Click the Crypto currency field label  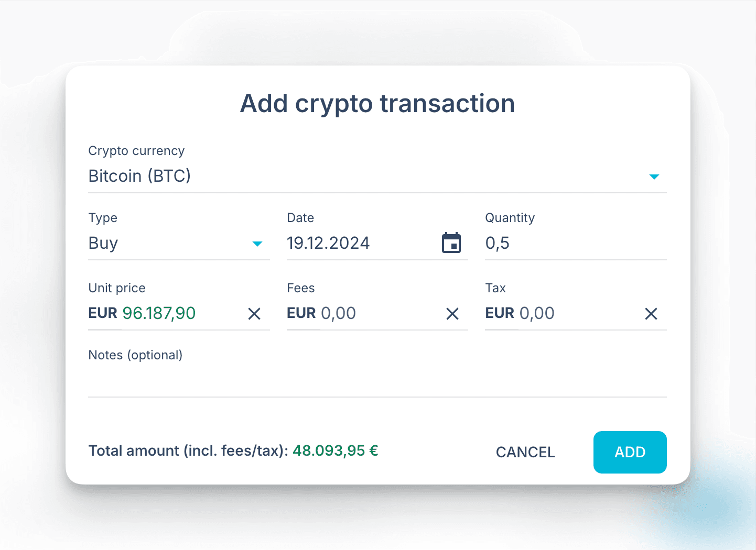(136, 151)
